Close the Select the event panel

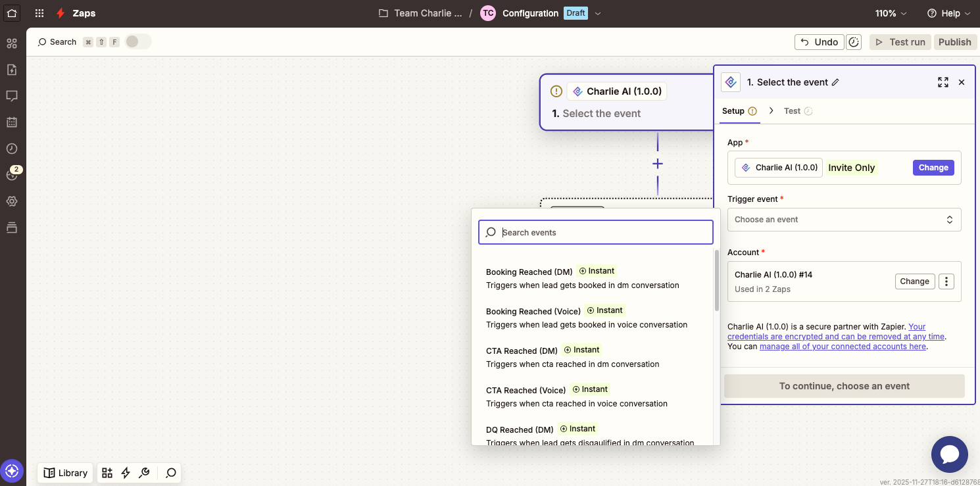[962, 82]
